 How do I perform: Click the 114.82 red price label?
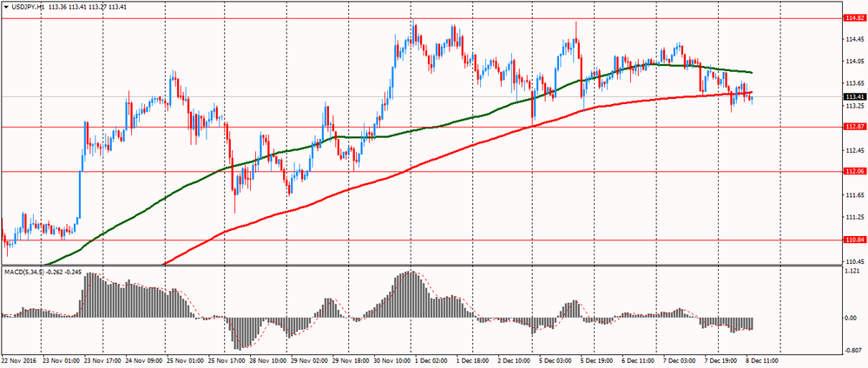coord(853,17)
